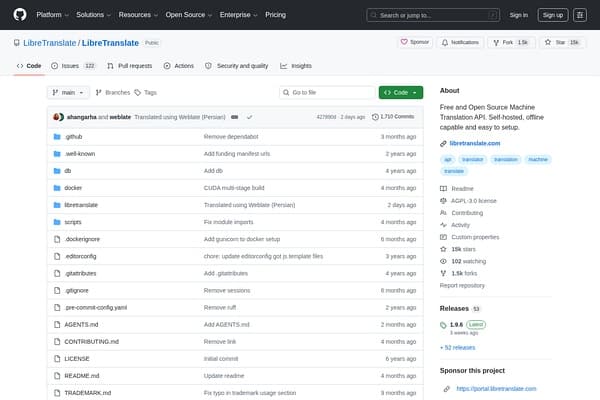Filter by the 'machine' topic tag
Screen dimensions: 600x400
pyautogui.click(x=538, y=159)
